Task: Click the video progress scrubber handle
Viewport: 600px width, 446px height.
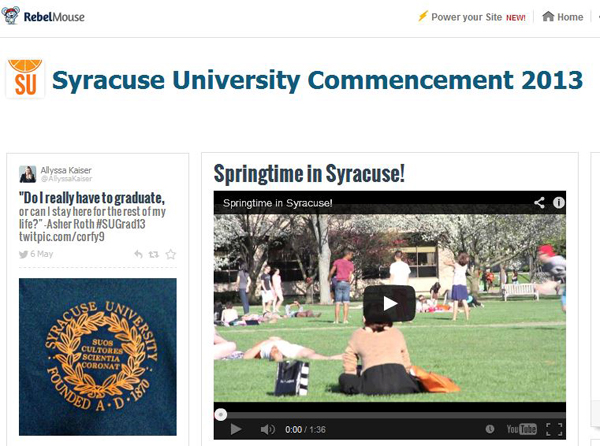Action: pyautogui.click(x=221, y=415)
